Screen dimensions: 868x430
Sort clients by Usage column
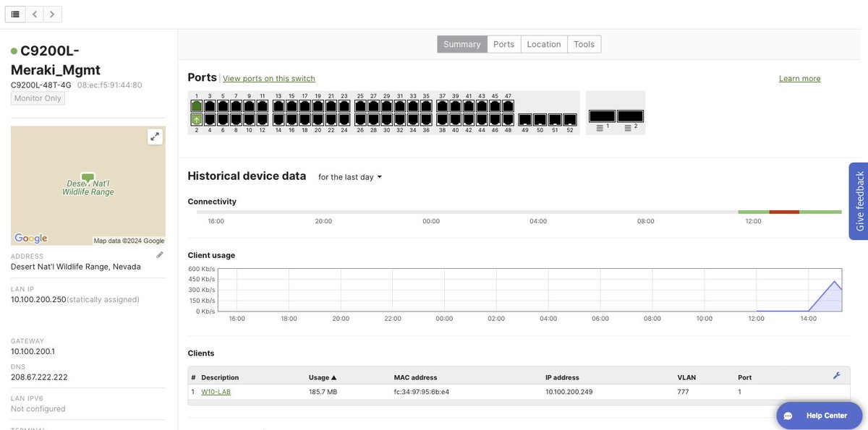click(323, 377)
